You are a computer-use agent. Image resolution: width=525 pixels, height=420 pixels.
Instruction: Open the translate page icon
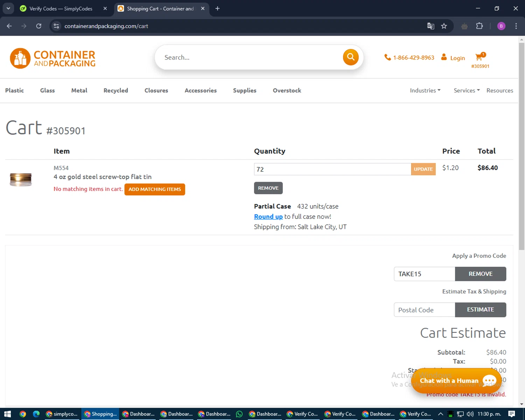[x=431, y=26]
